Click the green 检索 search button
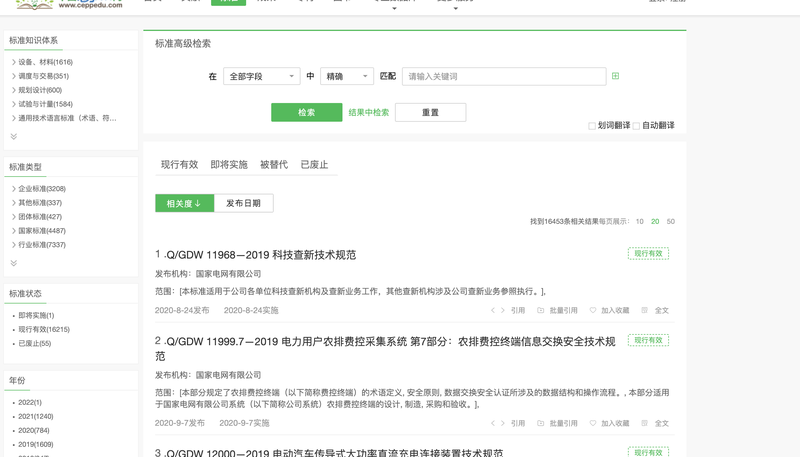Viewport: 800px width, 457px height. click(307, 112)
